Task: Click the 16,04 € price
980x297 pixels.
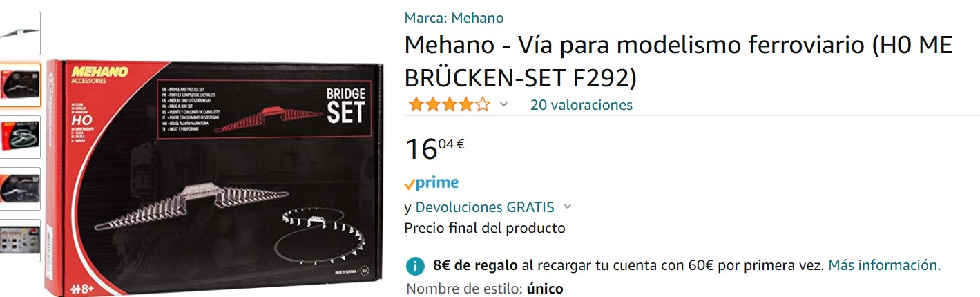Action: tap(434, 148)
